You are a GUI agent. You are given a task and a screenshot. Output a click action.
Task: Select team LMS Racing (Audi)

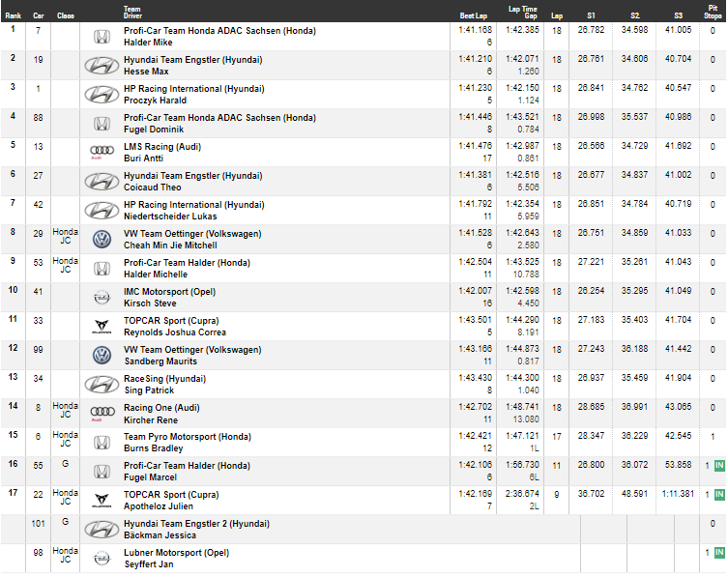(162, 147)
